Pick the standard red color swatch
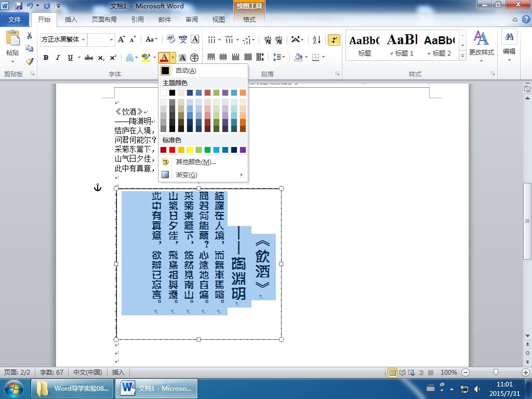The height and width of the screenshot is (399, 532). [x=172, y=150]
